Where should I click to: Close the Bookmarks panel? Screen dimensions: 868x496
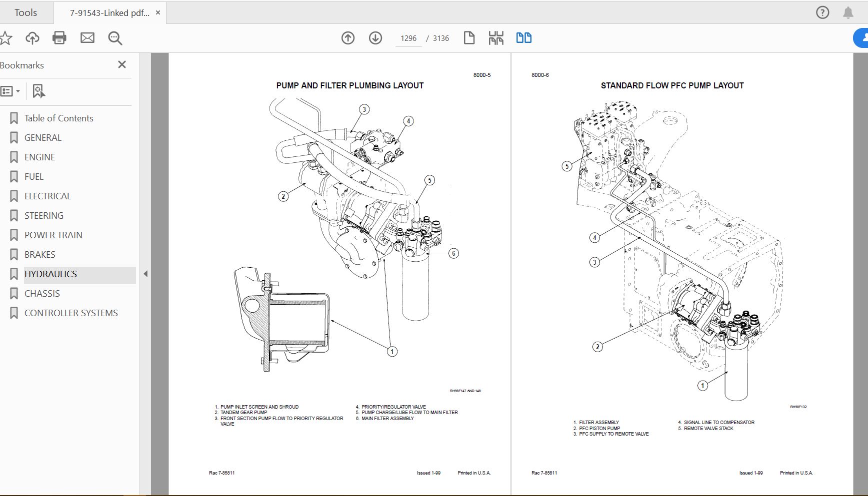click(x=121, y=64)
